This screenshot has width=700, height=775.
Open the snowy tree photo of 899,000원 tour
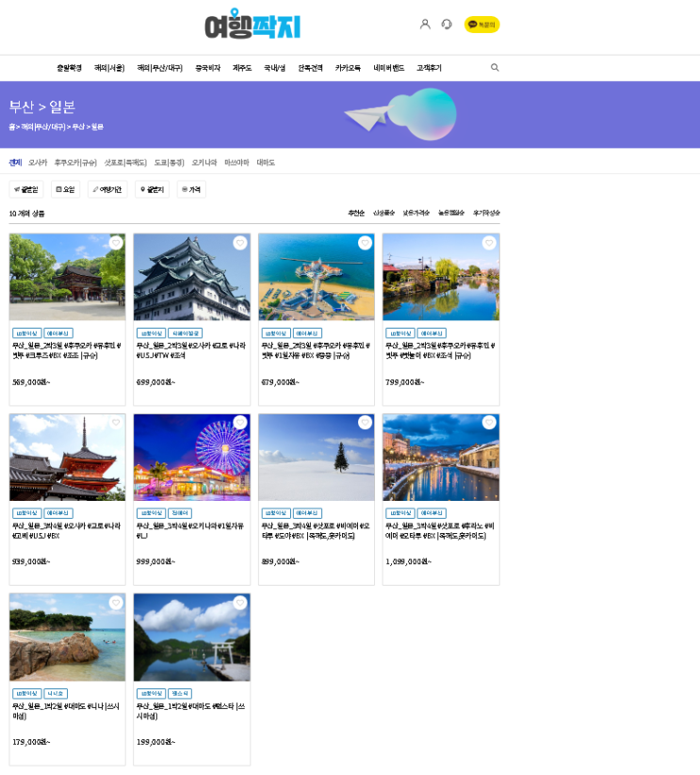(317, 458)
